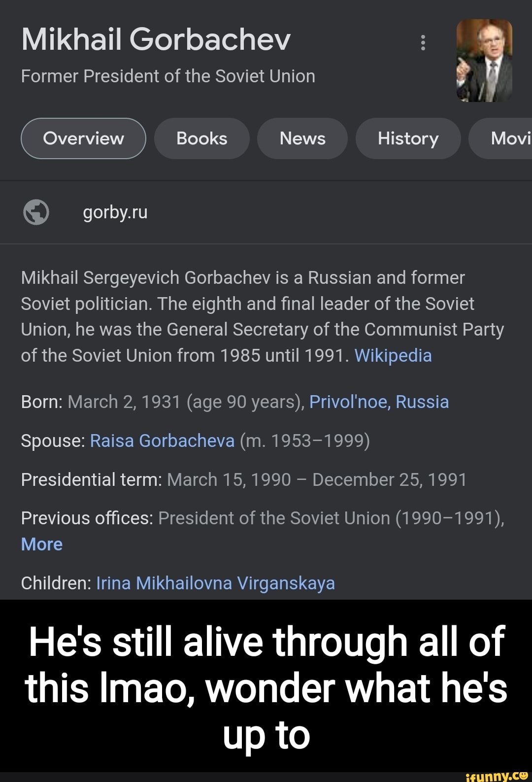Open the Wikipedia source link
The height and width of the screenshot is (782, 532).
[x=392, y=355]
